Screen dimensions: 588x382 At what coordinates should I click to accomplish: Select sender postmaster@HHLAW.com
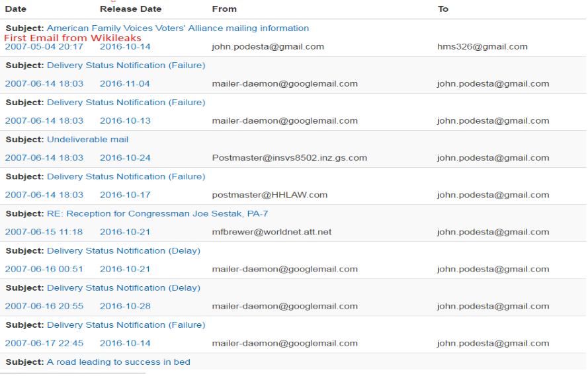(x=270, y=195)
